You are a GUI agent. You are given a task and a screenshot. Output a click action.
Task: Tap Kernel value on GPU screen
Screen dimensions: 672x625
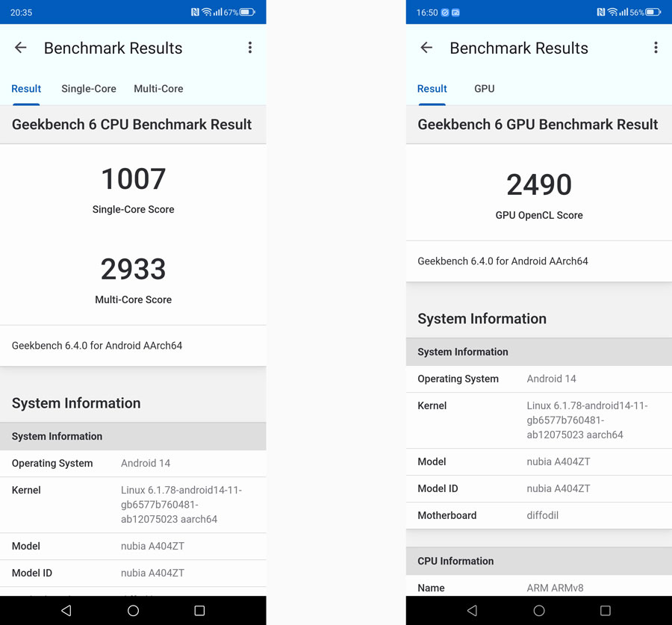pos(587,420)
